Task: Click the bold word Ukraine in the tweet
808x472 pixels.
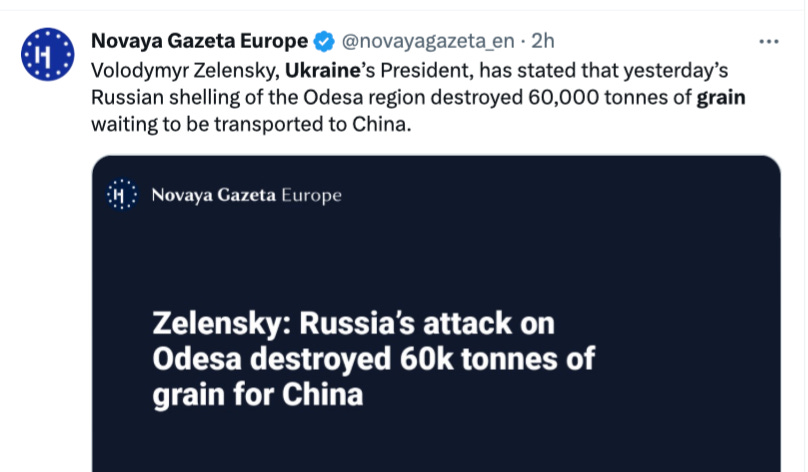Action: (321, 71)
